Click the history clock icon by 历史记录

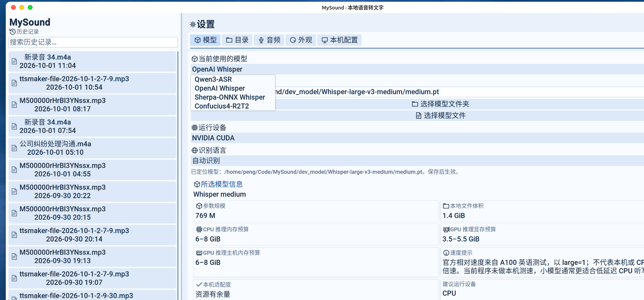coord(13,32)
